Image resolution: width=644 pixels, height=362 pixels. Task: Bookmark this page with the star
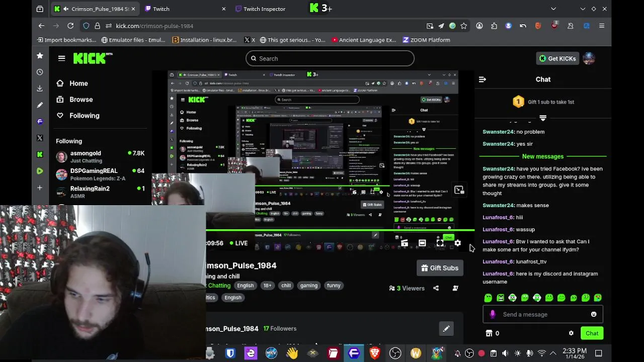click(x=464, y=26)
